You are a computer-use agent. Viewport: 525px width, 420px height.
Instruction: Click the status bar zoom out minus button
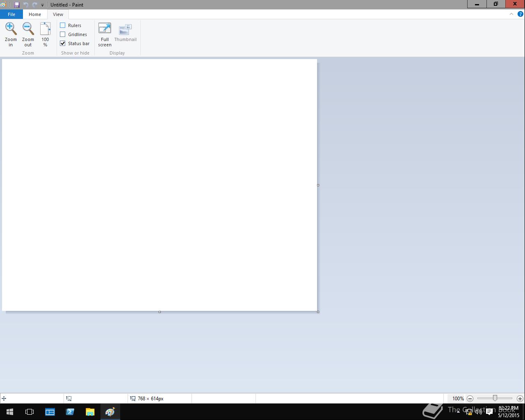click(470, 398)
